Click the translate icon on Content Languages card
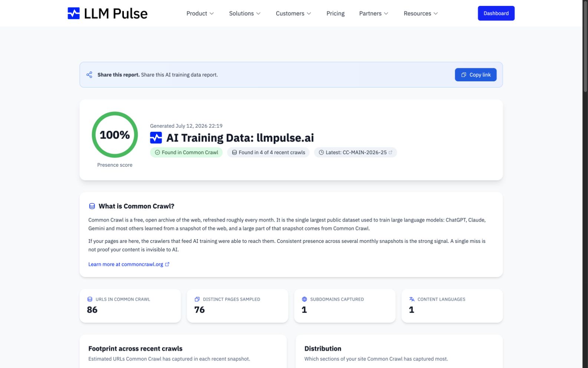The width and height of the screenshot is (588, 368). pos(412,299)
